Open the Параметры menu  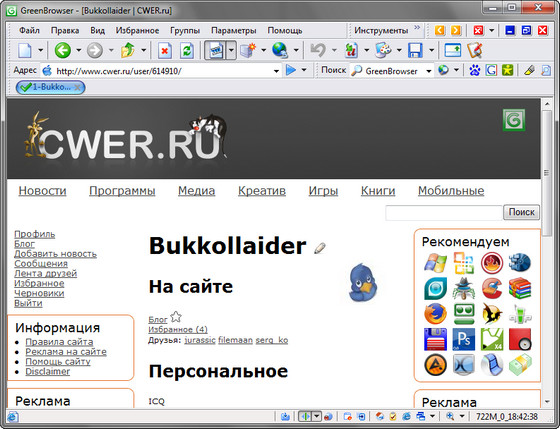click(x=234, y=30)
